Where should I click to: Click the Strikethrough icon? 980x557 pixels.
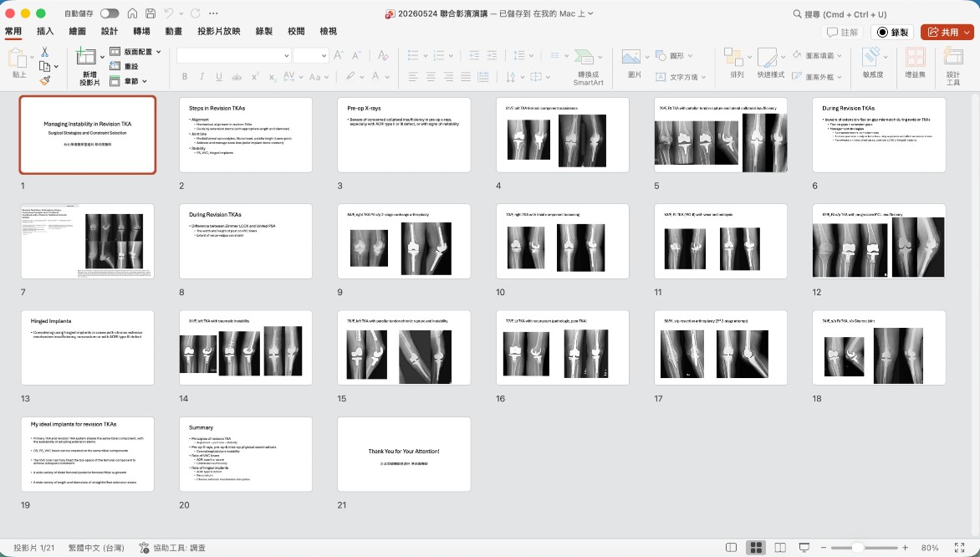click(x=237, y=77)
